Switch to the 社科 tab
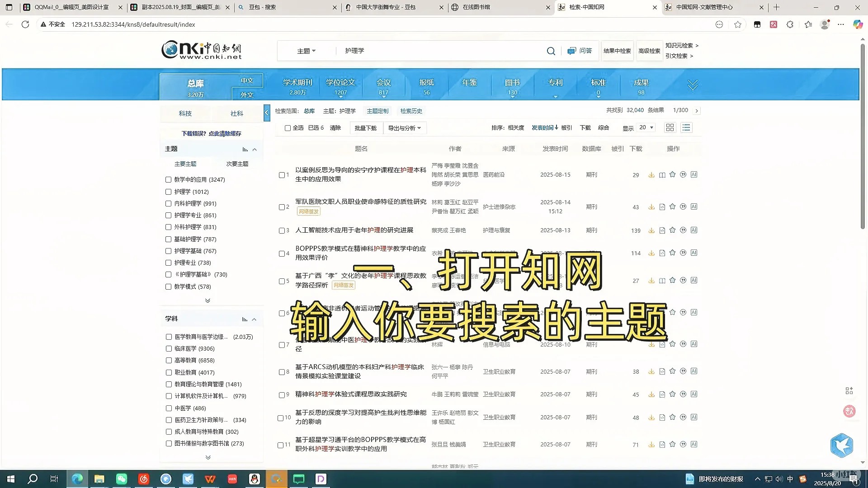Image resolution: width=868 pixels, height=488 pixels. (236, 113)
